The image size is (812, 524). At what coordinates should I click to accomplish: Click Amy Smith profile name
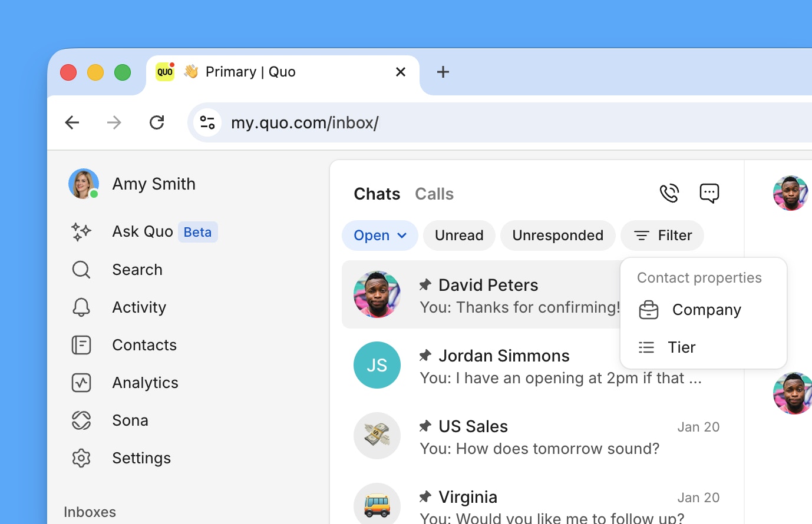pyautogui.click(x=154, y=184)
